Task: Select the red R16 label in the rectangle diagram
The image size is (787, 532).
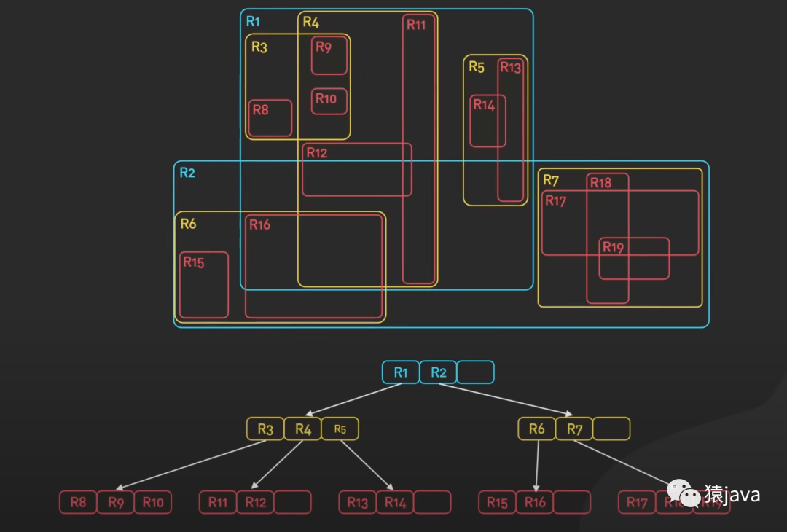Action: point(259,224)
